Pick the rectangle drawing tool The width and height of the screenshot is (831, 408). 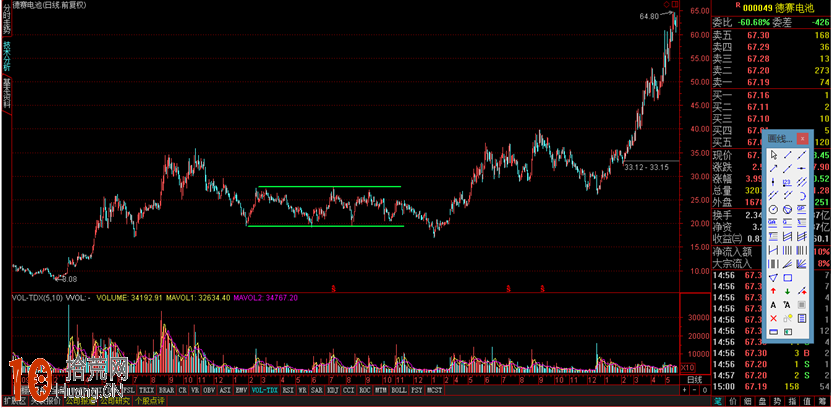pyautogui.click(x=789, y=277)
